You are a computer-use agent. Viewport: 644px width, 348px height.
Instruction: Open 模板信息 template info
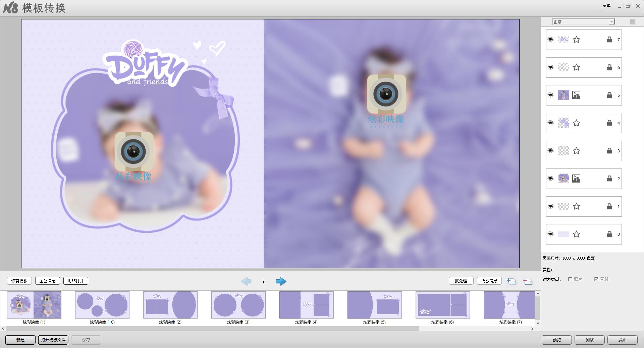click(x=489, y=281)
